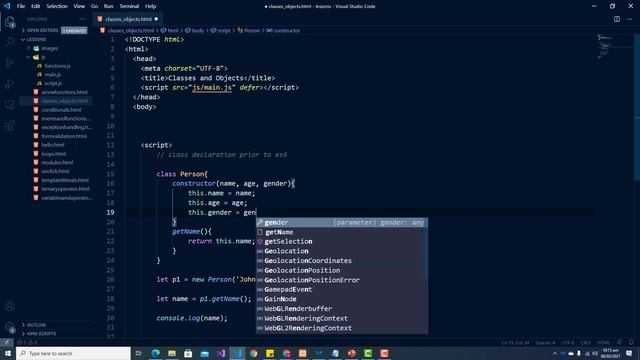The image size is (640, 360).
Task: Open the Manage gear icon
Action: pos(10,327)
